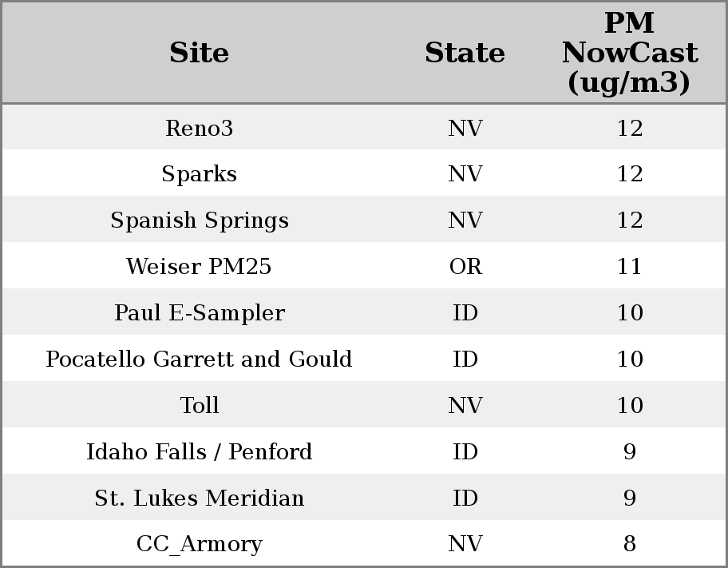Click the ID state cell for Paul E-Sampler

(465, 313)
